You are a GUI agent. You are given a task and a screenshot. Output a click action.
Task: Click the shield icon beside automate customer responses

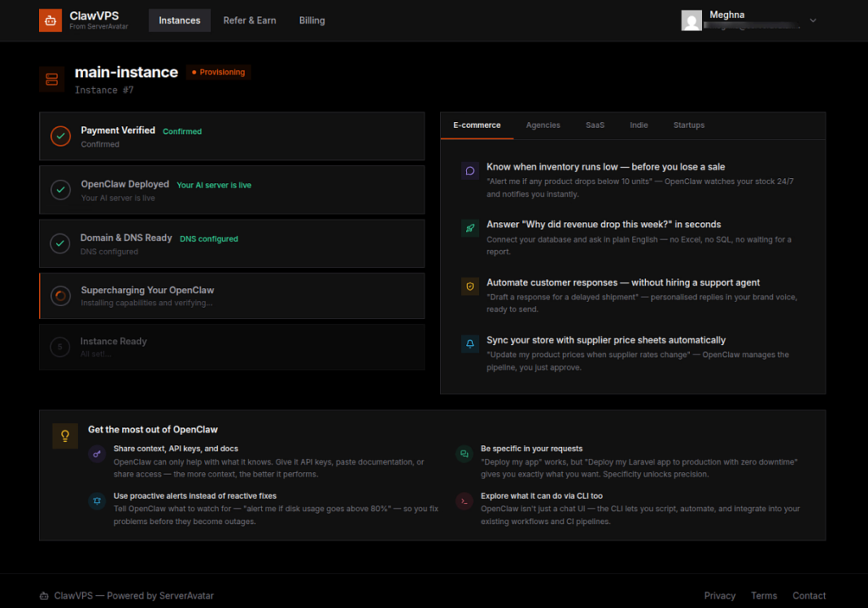[470, 287]
